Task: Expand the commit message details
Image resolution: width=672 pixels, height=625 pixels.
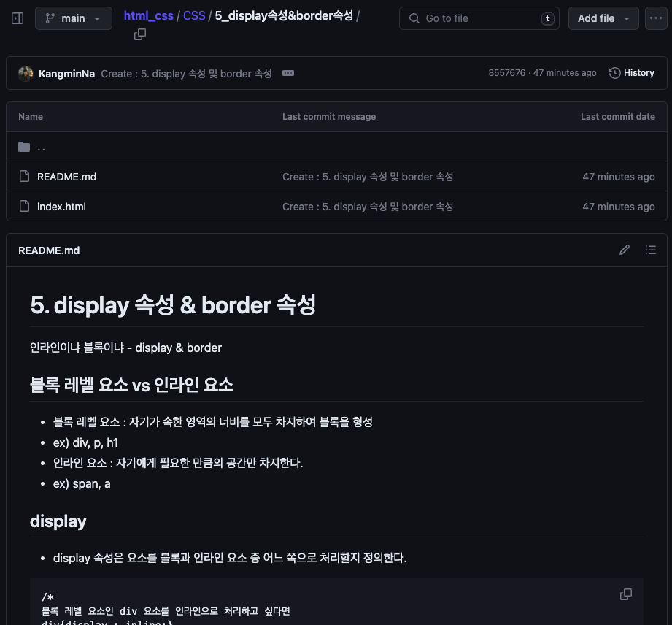Action: (288, 73)
